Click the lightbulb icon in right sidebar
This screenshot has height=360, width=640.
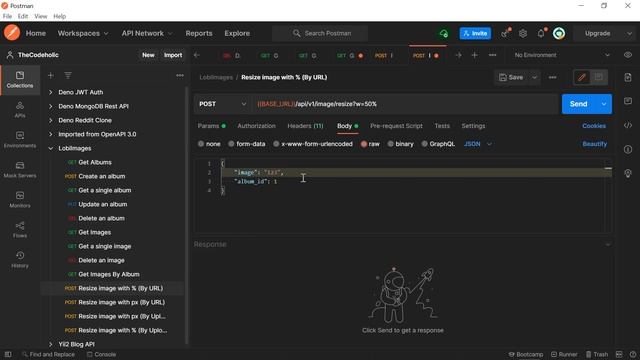[x=628, y=173]
